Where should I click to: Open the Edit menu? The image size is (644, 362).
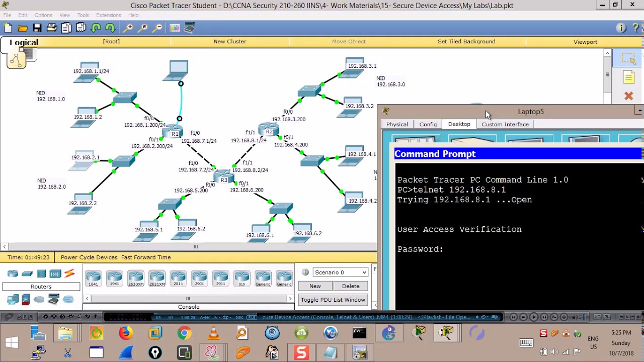point(23,15)
